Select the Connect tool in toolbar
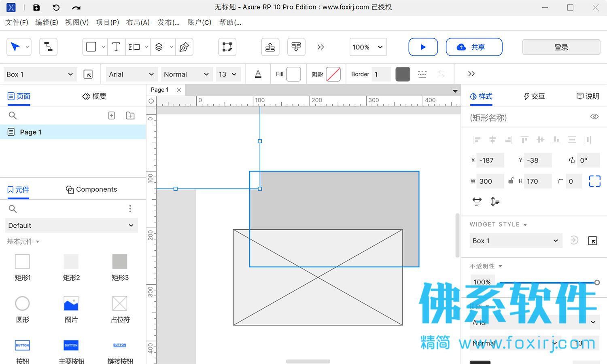This screenshot has width=607, height=364. pos(48,47)
